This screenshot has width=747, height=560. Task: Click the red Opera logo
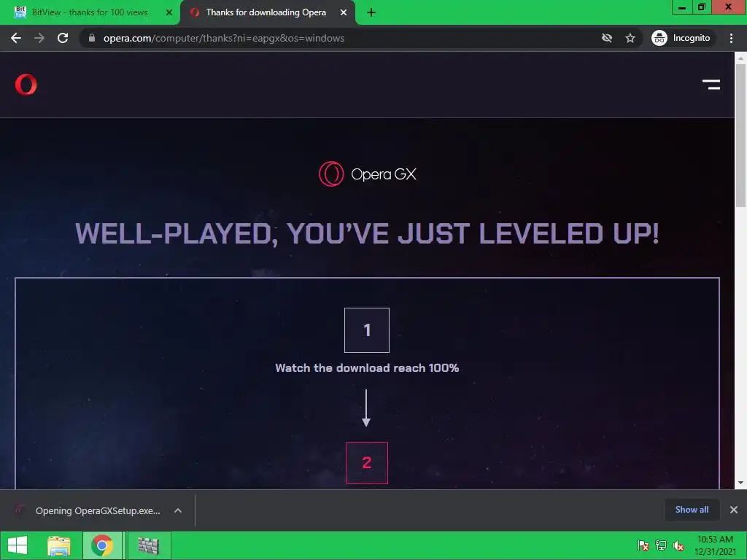[x=26, y=85]
